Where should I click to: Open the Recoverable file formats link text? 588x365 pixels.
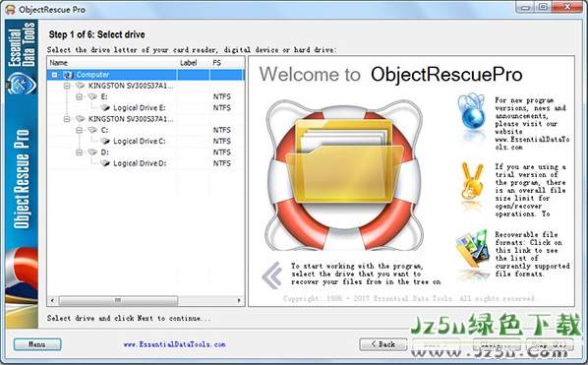(532, 254)
